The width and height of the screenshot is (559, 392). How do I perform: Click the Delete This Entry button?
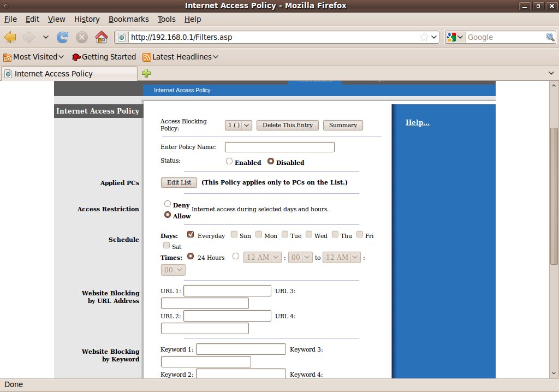288,125
